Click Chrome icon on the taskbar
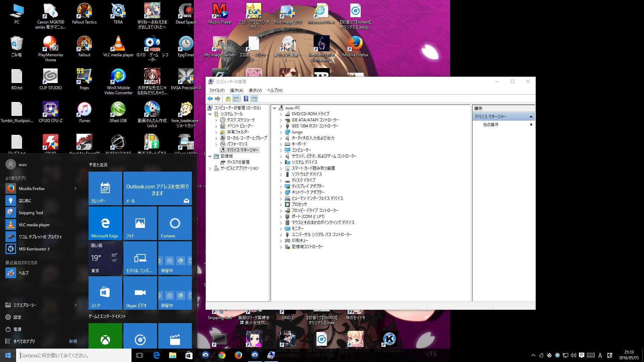 click(222, 355)
